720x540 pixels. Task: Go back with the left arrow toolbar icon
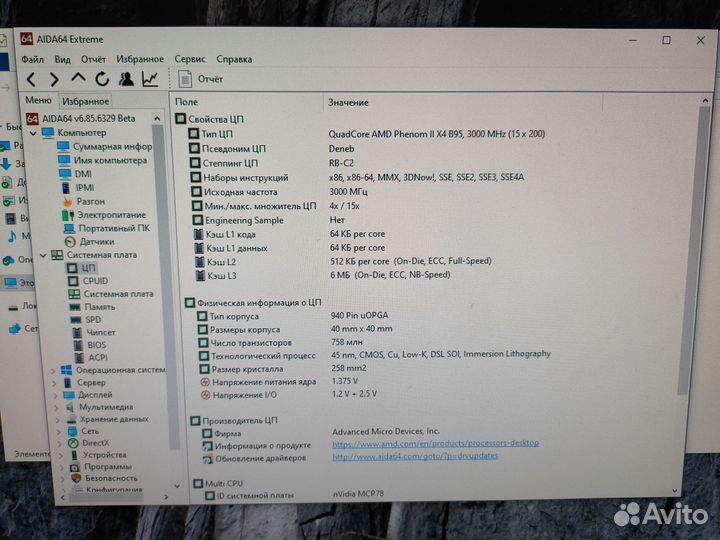[31, 79]
